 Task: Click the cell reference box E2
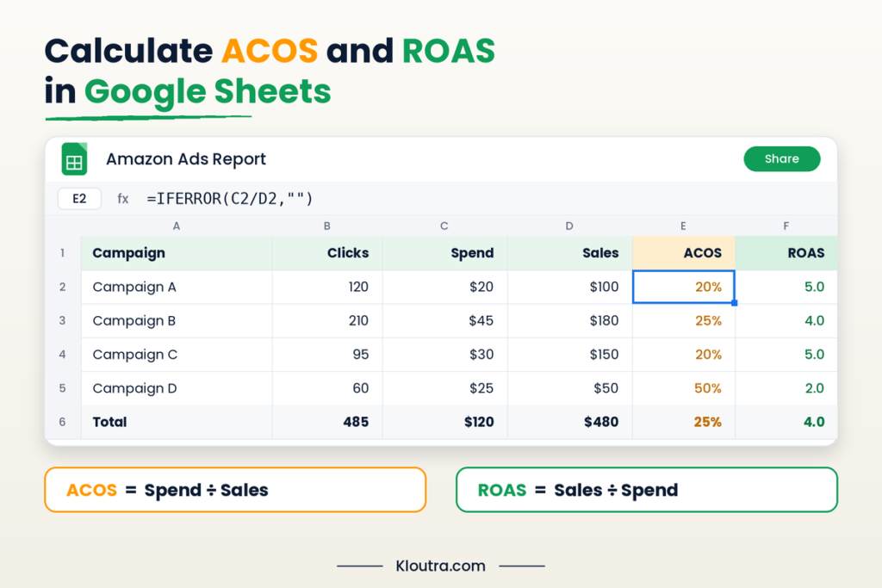click(x=79, y=198)
